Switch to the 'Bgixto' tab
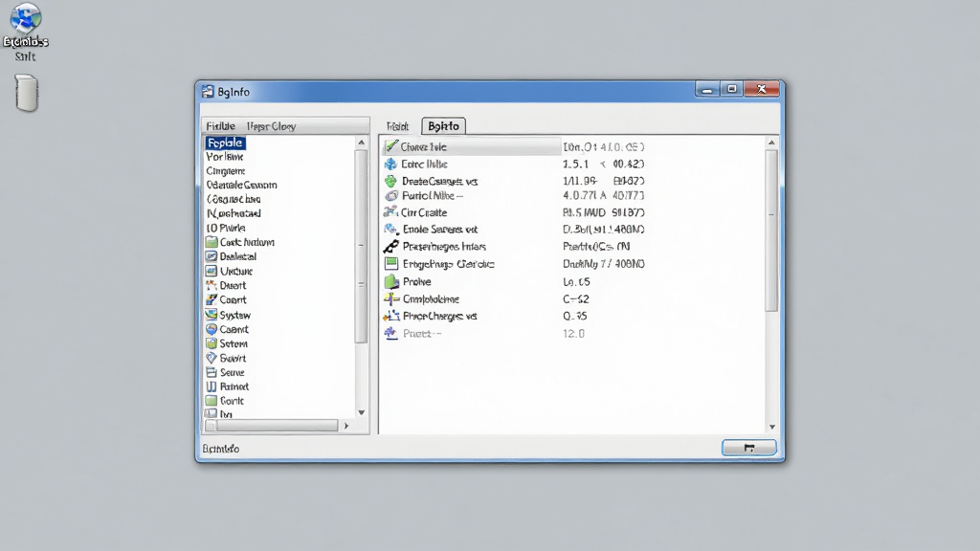Image resolution: width=980 pixels, height=551 pixels. 443,126
